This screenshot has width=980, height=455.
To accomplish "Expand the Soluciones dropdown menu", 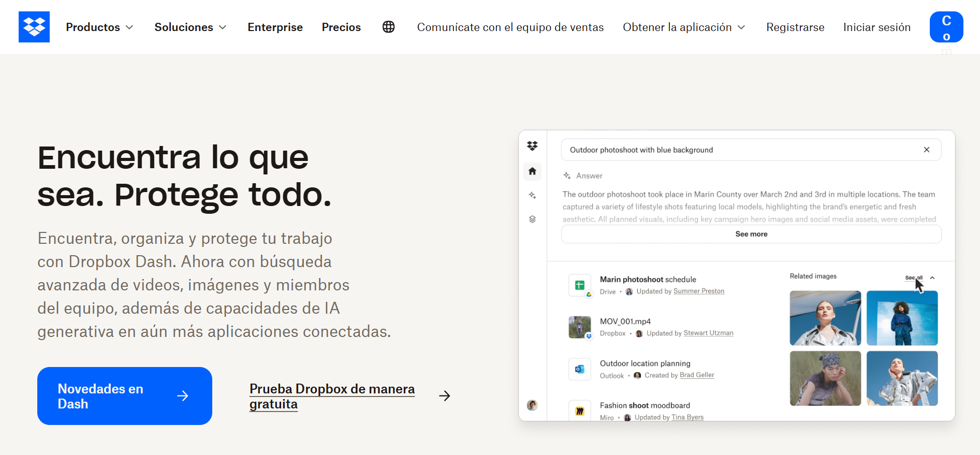I will pos(190,27).
